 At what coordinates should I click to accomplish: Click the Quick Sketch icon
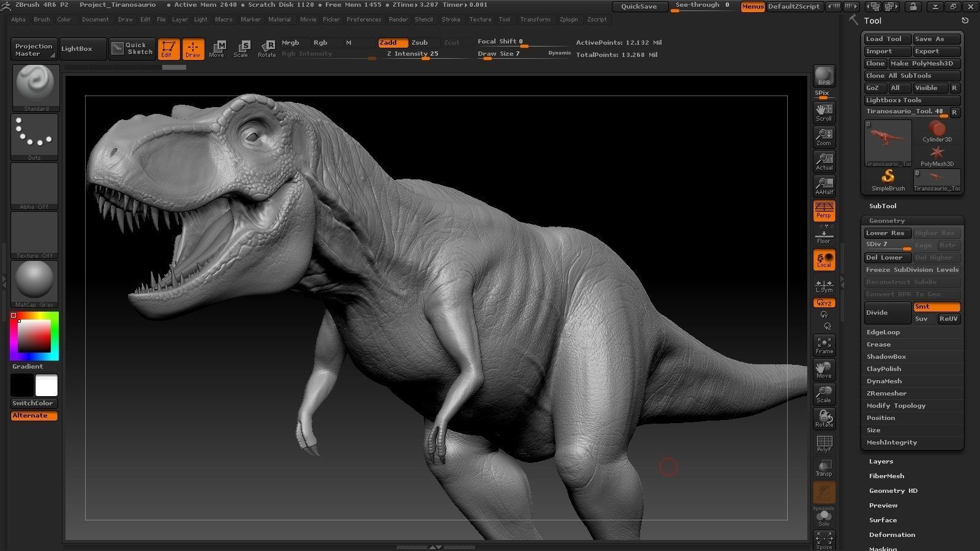tap(132, 49)
